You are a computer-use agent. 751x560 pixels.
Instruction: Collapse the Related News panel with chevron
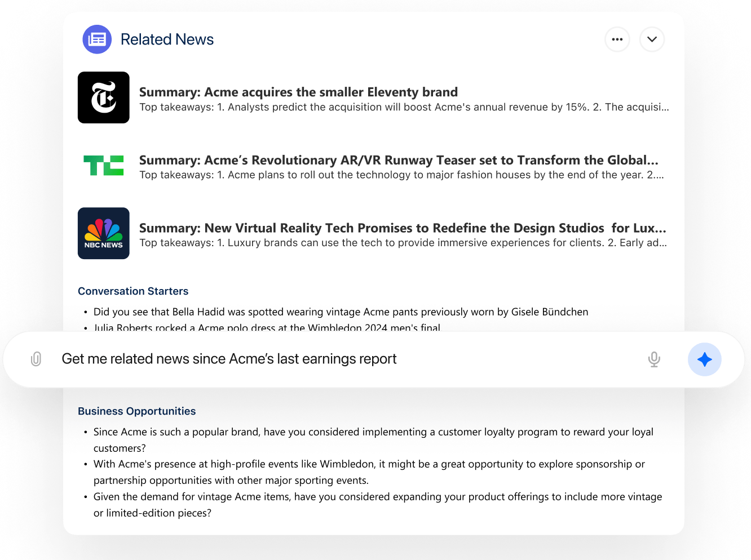click(652, 39)
